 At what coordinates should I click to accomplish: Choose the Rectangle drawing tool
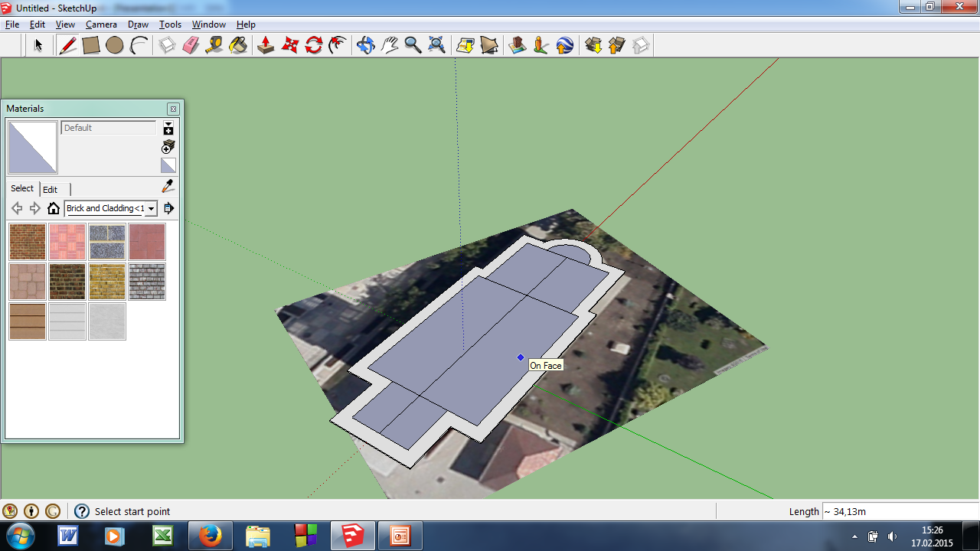91,46
